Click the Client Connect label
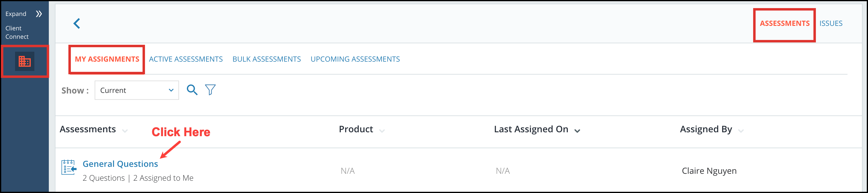This screenshot has height=193, width=868. [17, 32]
